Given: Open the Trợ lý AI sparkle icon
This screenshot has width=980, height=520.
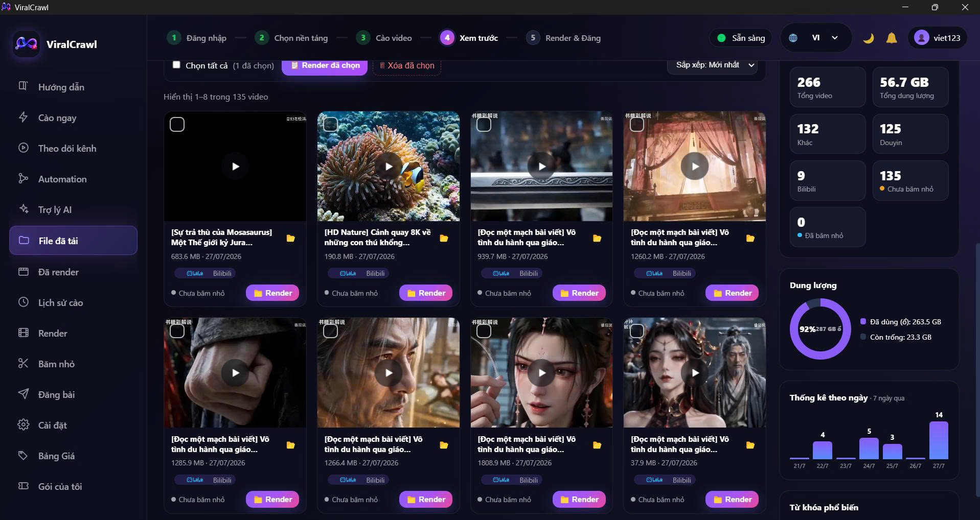Looking at the screenshot, I should pyautogui.click(x=23, y=209).
